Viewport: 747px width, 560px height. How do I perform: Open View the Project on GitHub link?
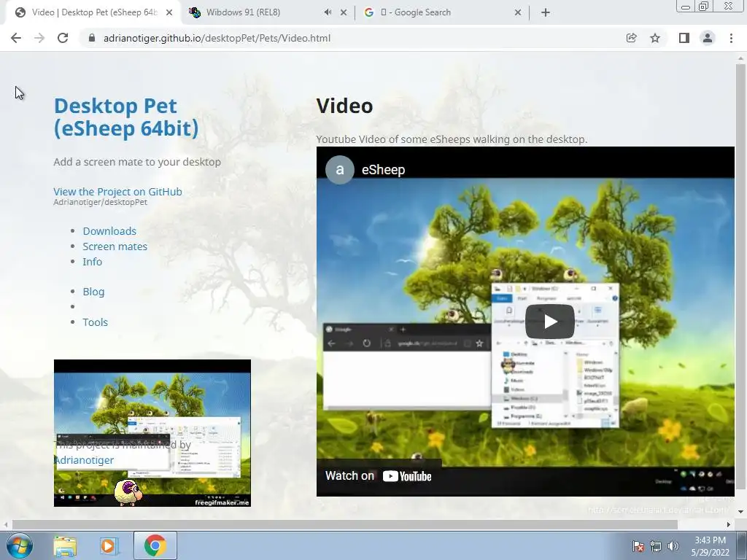[117, 192]
